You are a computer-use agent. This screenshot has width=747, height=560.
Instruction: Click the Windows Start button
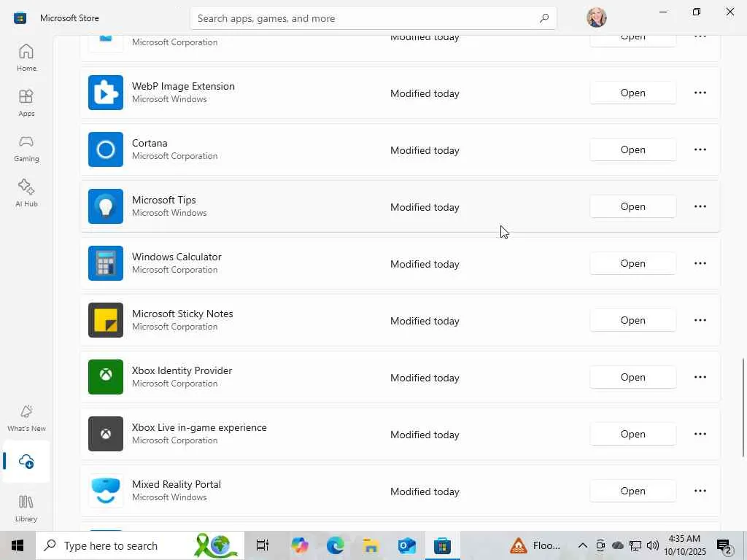point(18,545)
